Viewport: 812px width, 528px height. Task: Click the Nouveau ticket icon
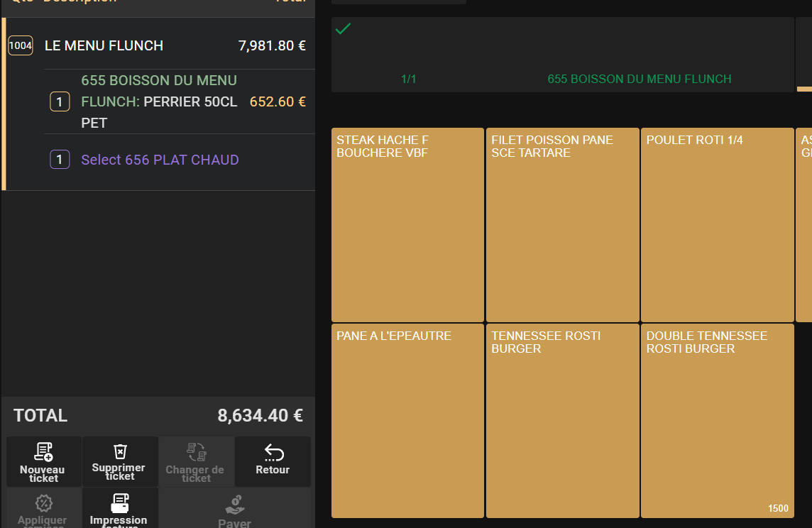[43, 451]
